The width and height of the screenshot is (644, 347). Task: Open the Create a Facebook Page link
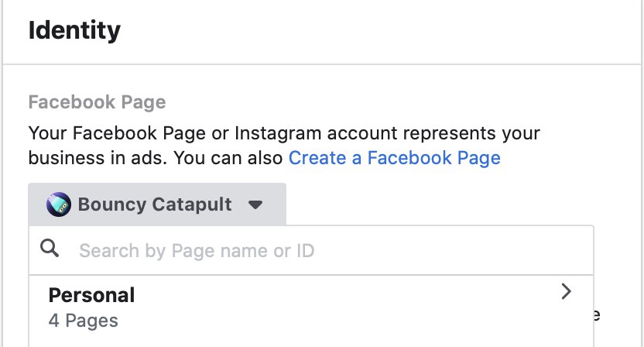(x=395, y=158)
